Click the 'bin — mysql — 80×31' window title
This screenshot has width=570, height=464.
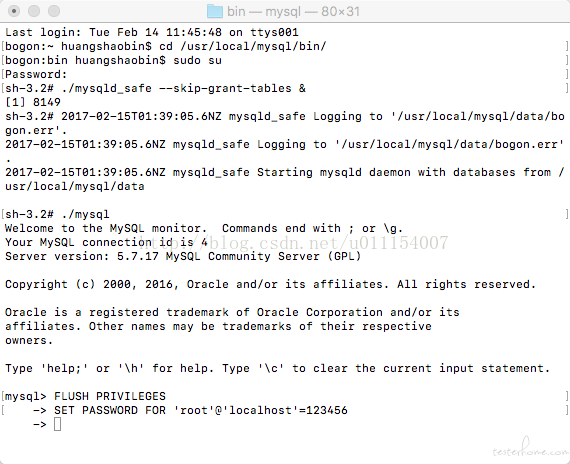(293, 11)
